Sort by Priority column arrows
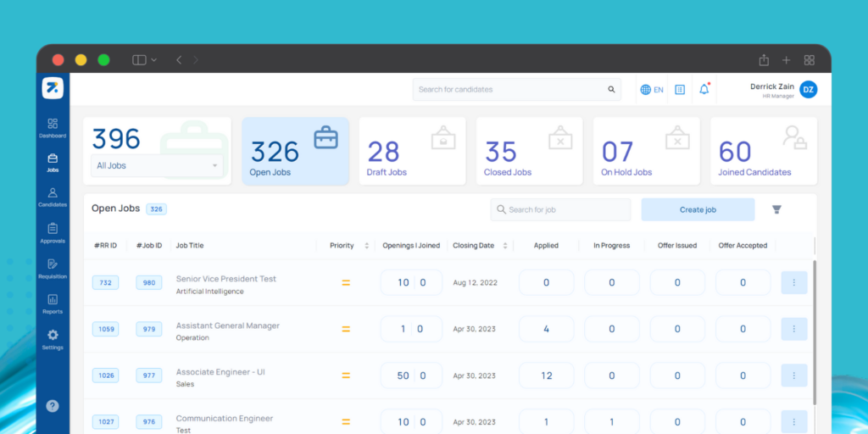868x434 pixels. pos(367,246)
